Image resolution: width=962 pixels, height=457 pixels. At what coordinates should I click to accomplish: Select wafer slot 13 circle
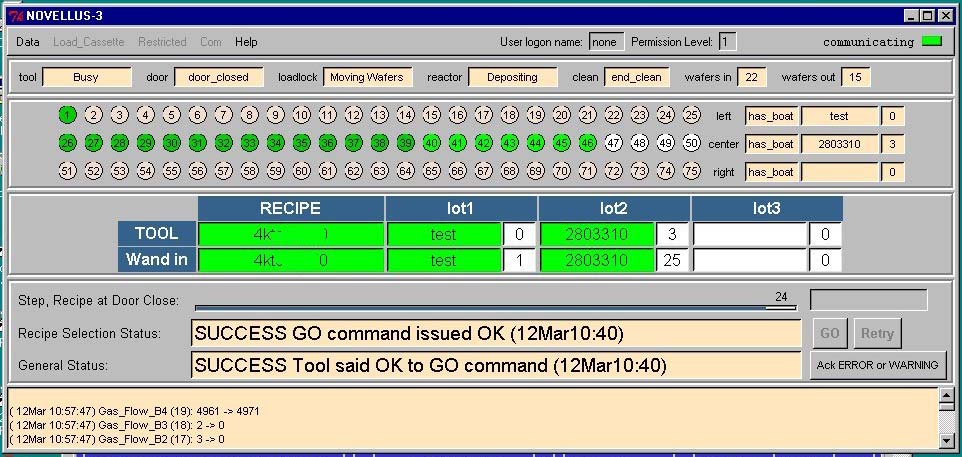click(379, 115)
